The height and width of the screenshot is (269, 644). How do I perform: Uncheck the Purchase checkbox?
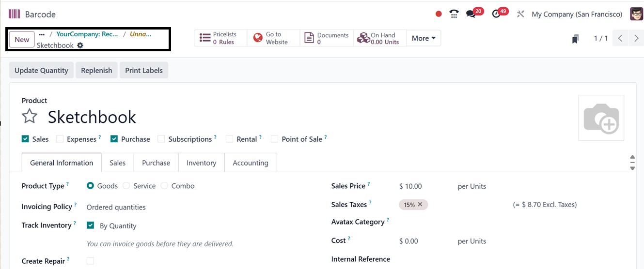coord(114,139)
